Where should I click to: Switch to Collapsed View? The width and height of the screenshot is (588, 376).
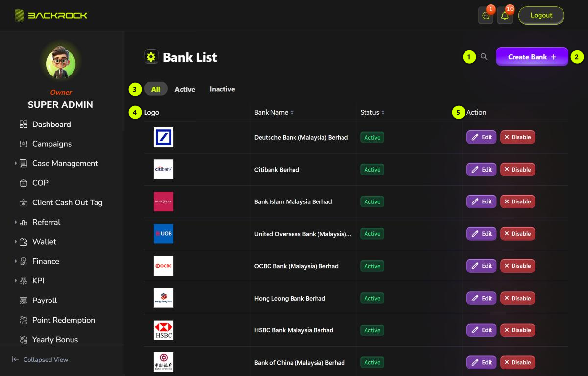tap(40, 360)
